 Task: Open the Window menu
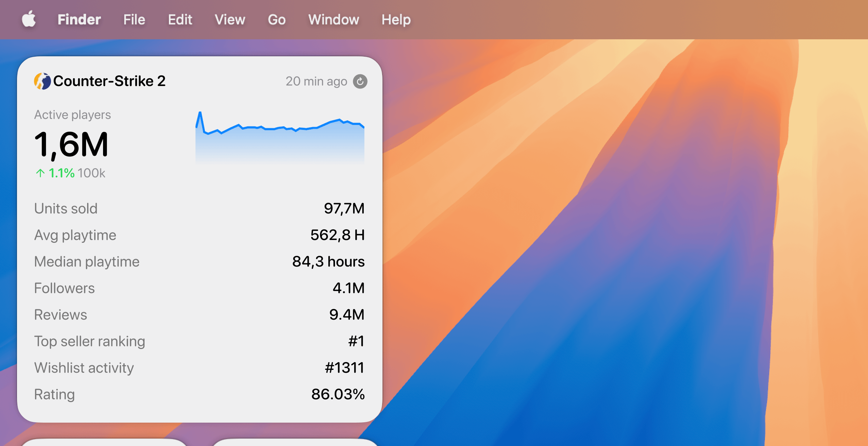pos(334,19)
